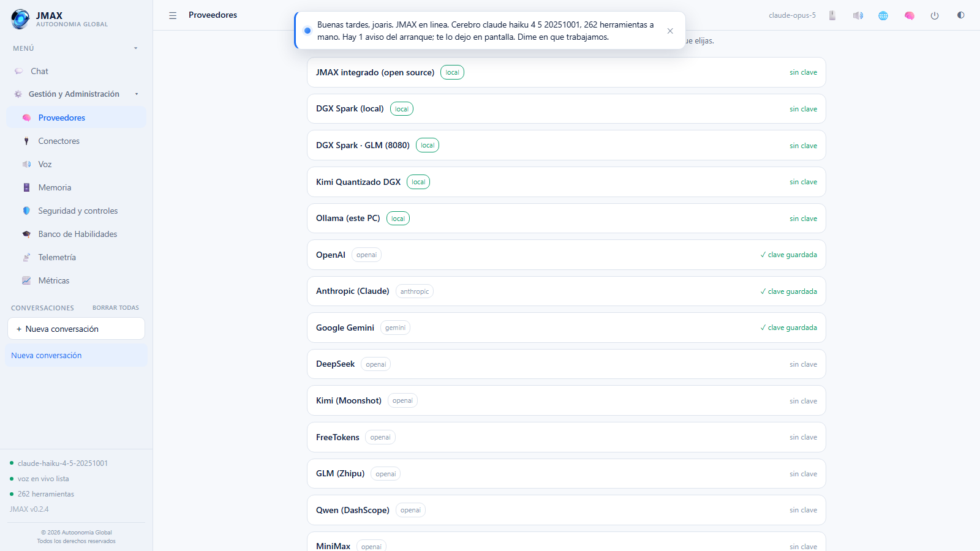
Task: Click the pink brain icon in top bar
Action: (x=910, y=15)
